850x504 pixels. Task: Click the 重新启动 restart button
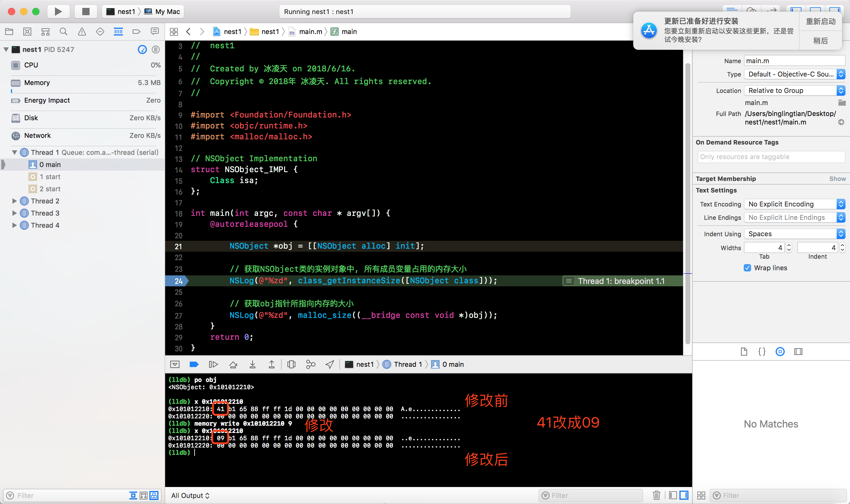[x=821, y=22]
